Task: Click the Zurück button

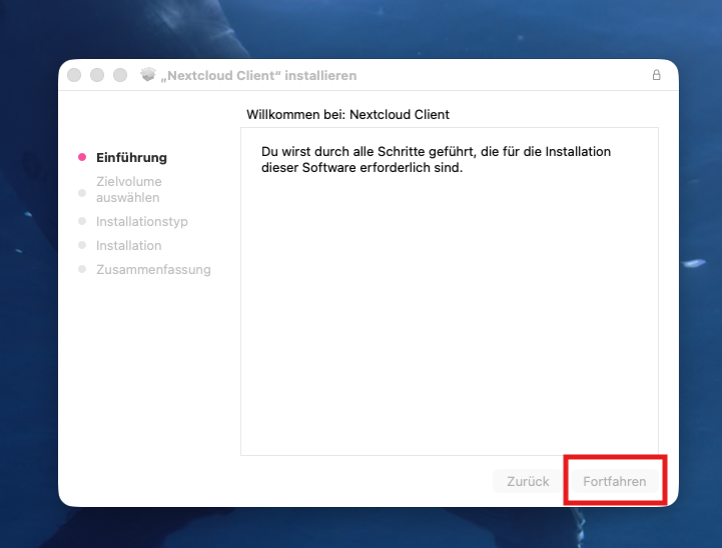Action: (x=528, y=481)
